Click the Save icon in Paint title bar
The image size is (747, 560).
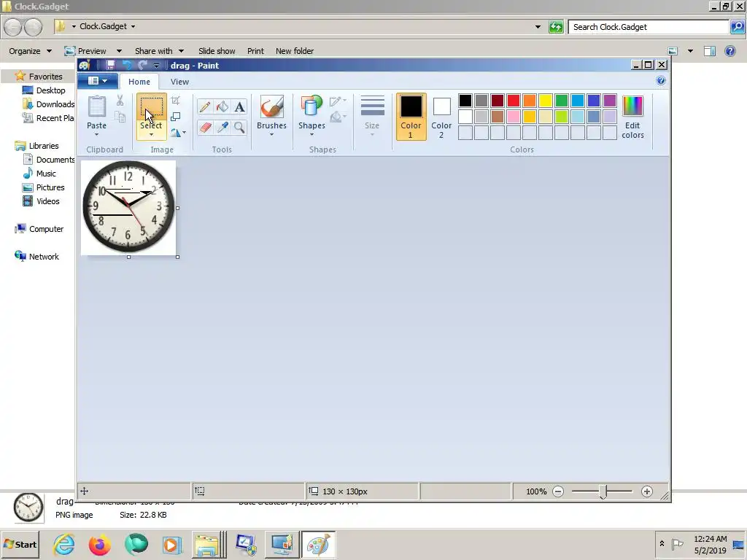[x=110, y=65]
